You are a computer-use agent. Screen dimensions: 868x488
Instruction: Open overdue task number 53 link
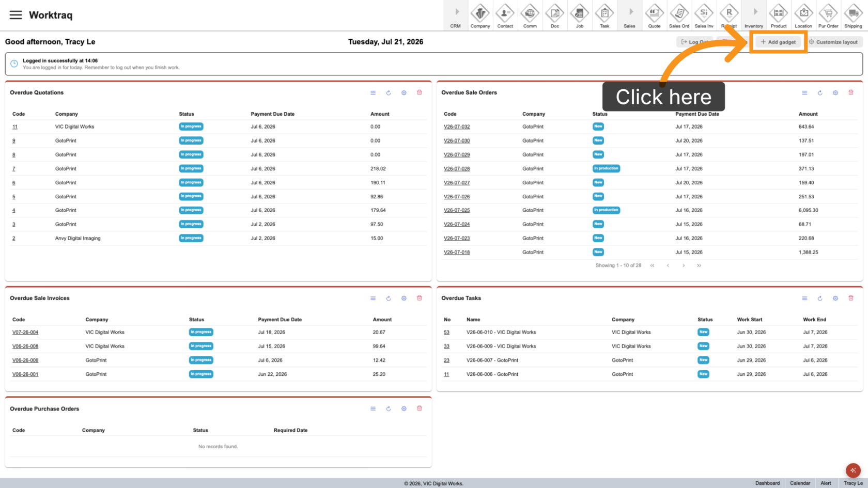[446, 333]
